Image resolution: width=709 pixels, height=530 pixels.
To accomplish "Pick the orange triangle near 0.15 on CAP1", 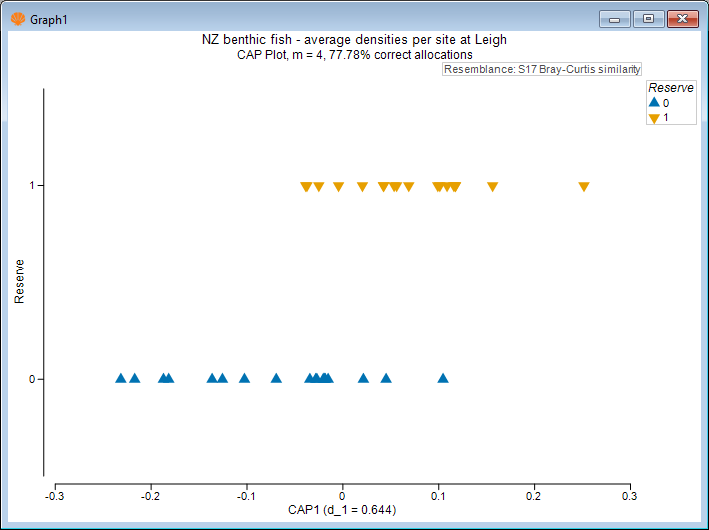I will [492, 187].
